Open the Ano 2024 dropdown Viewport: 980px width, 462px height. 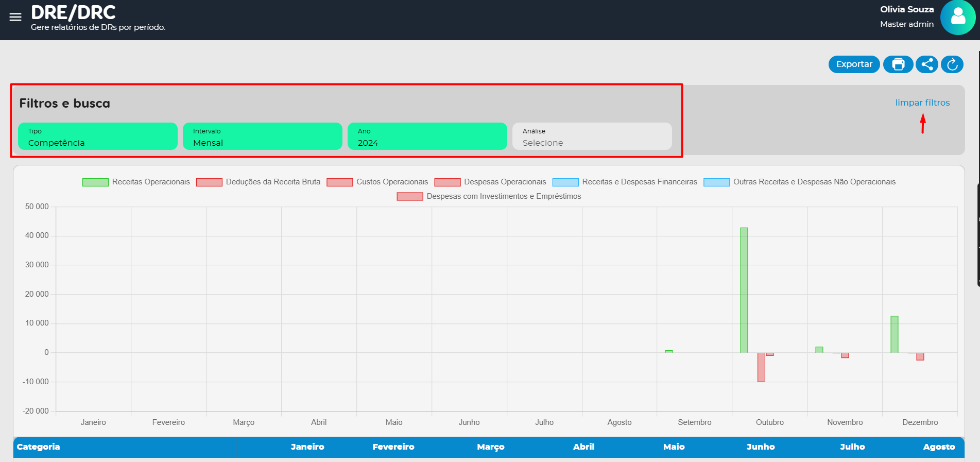click(x=427, y=136)
